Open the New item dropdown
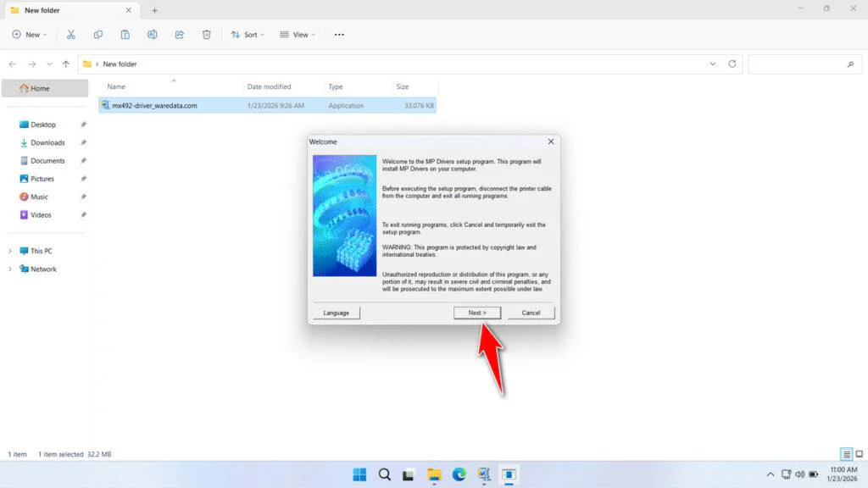The height and width of the screenshot is (488, 868). 30,35
